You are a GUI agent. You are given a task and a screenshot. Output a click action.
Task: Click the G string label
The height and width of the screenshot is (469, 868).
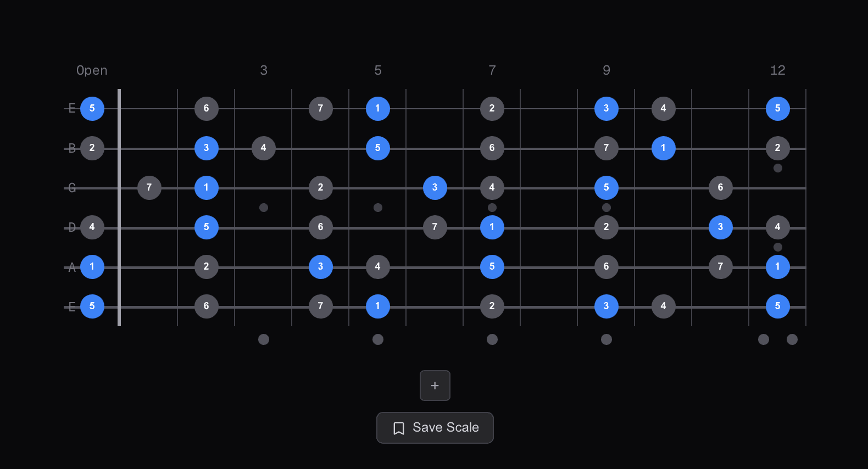(71, 187)
